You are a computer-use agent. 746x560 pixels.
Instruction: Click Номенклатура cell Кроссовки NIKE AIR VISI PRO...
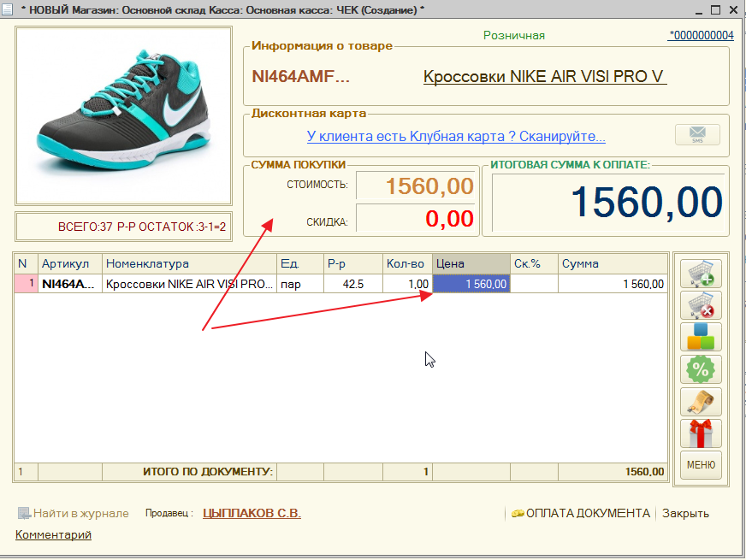[x=189, y=285]
